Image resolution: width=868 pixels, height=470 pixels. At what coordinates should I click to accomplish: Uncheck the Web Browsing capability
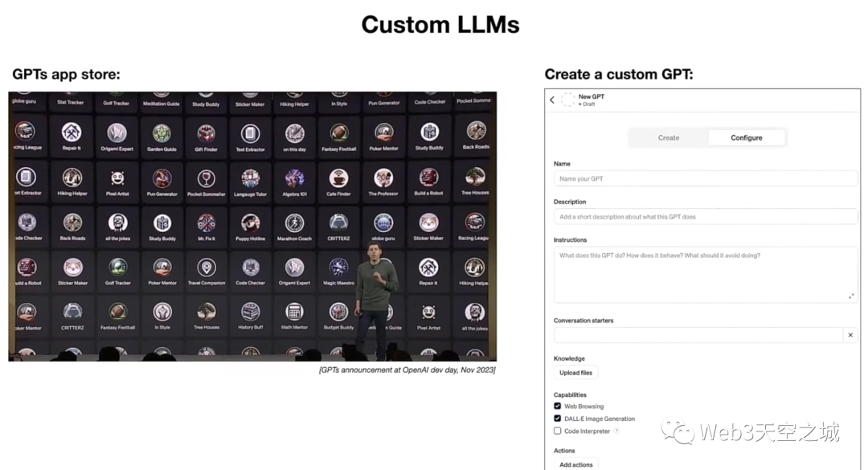[558, 406]
